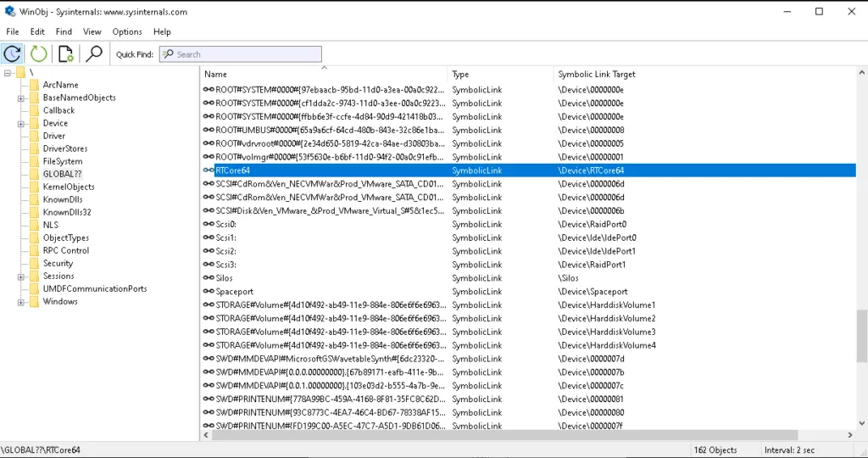Viewport: 868px width, 458px height.
Task: Expand the Sessions tree node
Action: point(21,276)
